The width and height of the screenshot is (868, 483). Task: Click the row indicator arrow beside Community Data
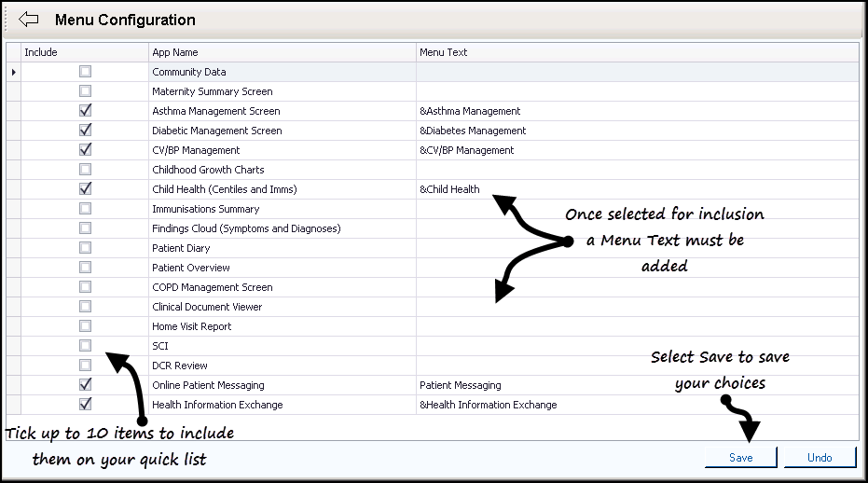(13, 72)
